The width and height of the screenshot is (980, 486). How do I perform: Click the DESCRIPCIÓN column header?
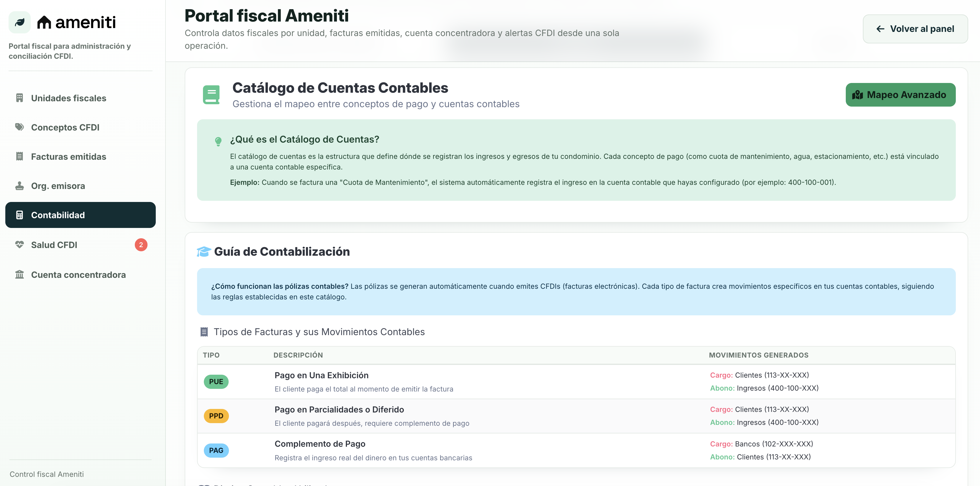(298, 355)
